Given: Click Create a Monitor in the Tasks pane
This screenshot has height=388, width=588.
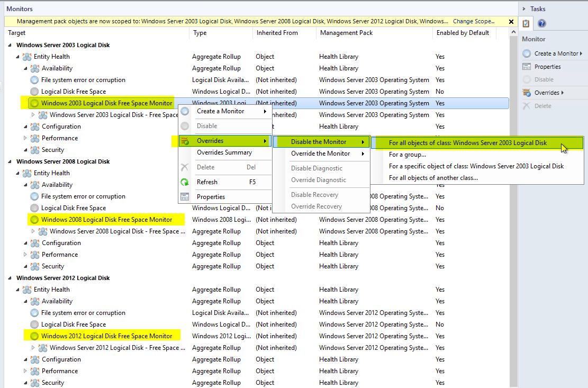Looking at the screenshot, I should click(556, 53).
